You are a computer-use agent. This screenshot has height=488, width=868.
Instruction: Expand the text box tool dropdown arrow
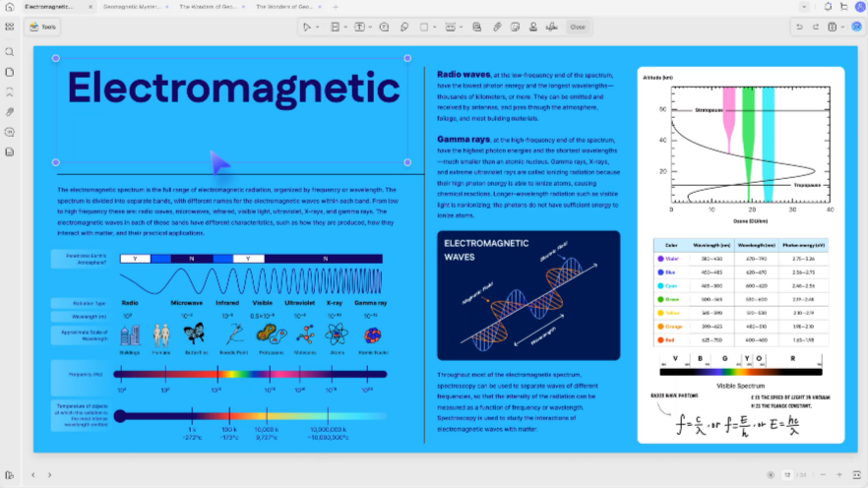coord(370,28)
